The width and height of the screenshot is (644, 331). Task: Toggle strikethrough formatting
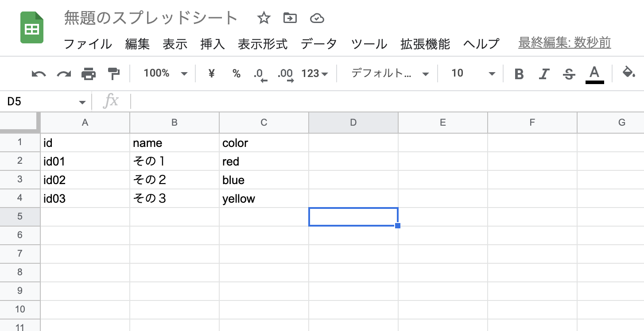[569, 73]
